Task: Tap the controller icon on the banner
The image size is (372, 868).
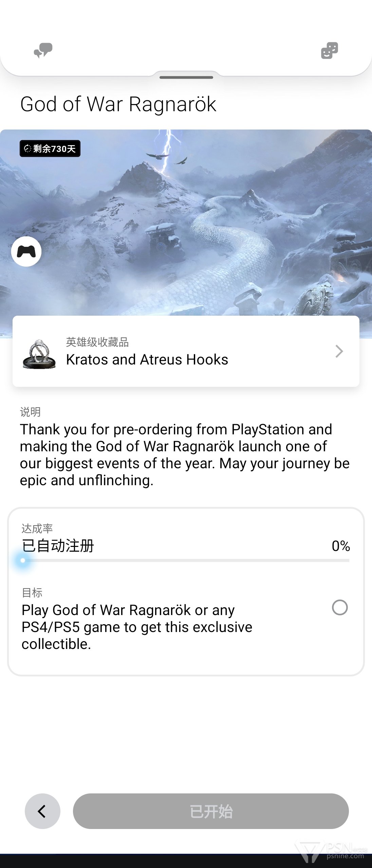Action: (26, 252)
